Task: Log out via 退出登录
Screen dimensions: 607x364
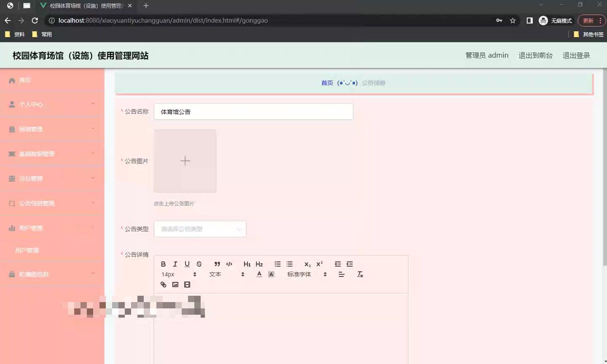Action: [x=576, y=55]
